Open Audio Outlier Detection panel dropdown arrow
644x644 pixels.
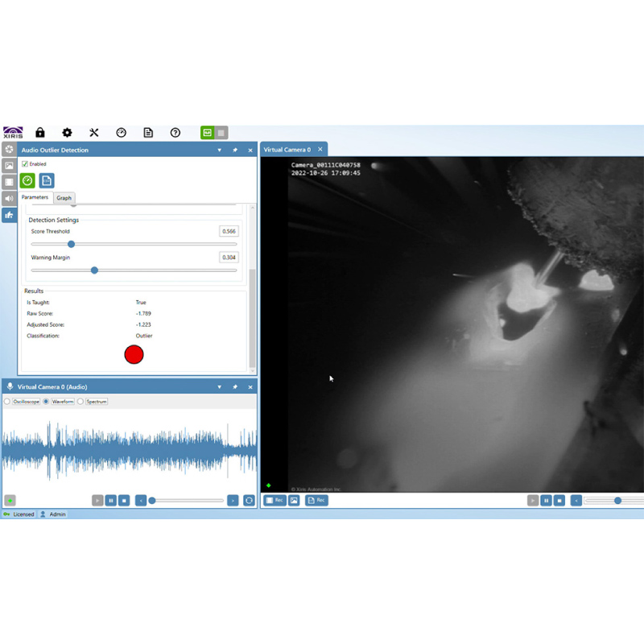[219, 150]
